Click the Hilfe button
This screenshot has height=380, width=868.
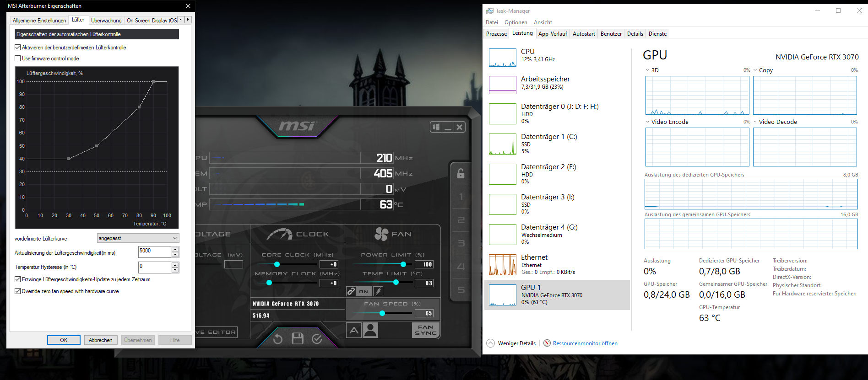(175, 340)
